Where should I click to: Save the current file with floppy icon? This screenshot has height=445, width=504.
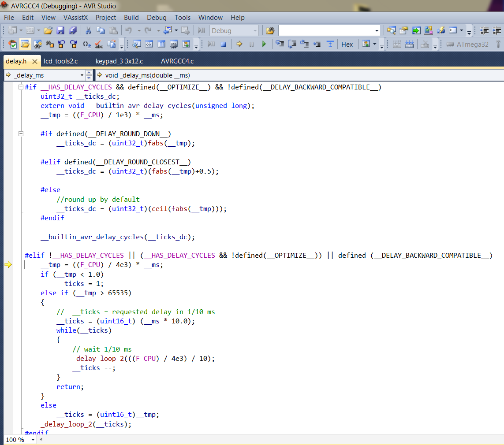pyautogui.click(x=60, y=30)
